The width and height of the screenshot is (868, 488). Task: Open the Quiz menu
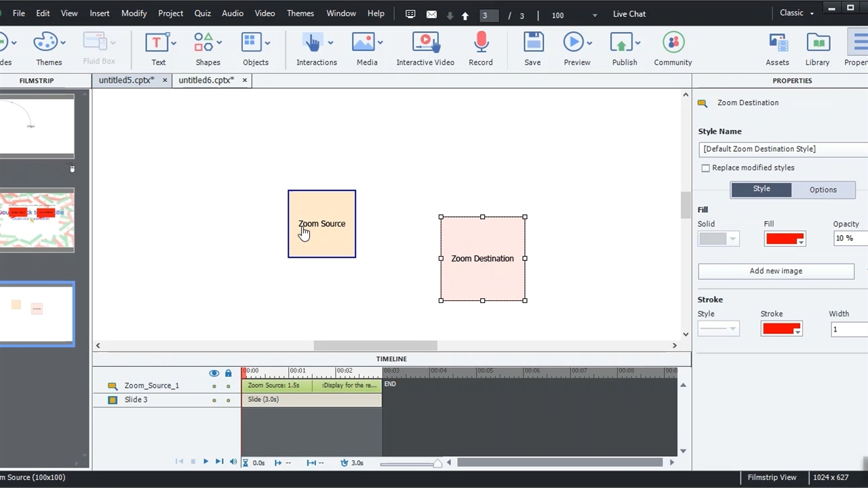click(202, 14)
